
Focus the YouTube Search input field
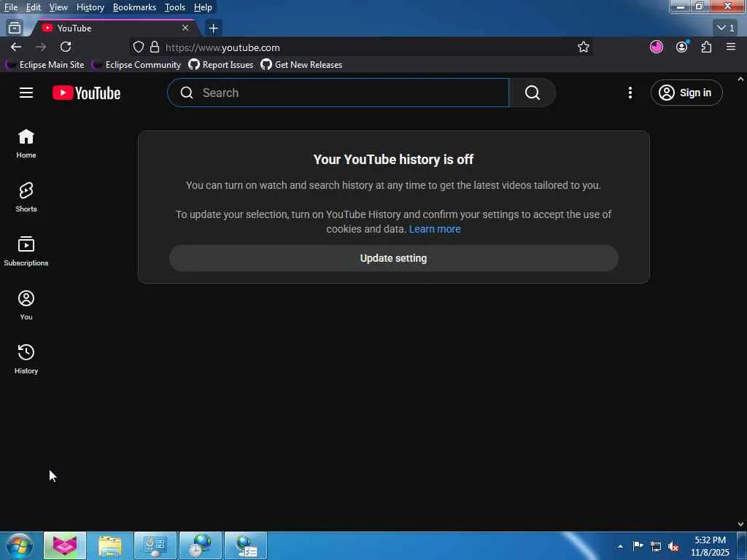(x=338, y=93)
